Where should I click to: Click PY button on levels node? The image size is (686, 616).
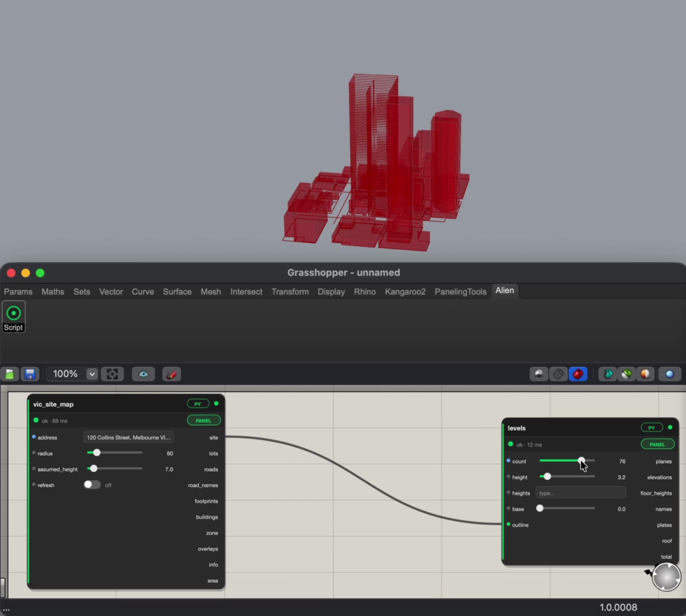click(652, 427)
